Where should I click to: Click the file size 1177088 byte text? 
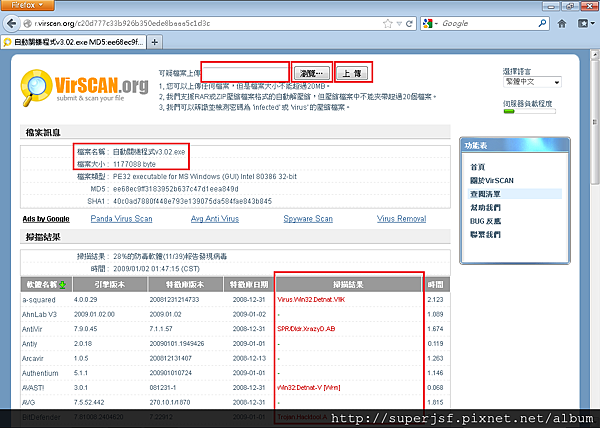click(x=134, y=164)
